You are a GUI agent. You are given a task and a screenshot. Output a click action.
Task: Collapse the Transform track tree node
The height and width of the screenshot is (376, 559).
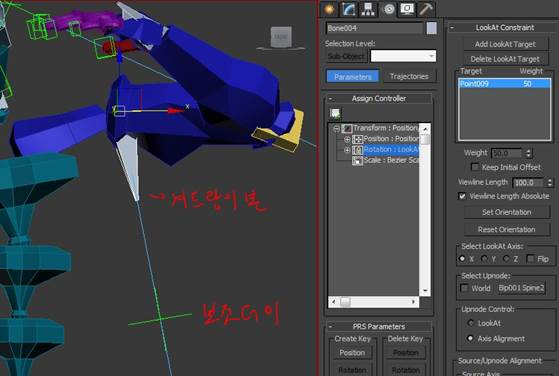pos(336,128)
